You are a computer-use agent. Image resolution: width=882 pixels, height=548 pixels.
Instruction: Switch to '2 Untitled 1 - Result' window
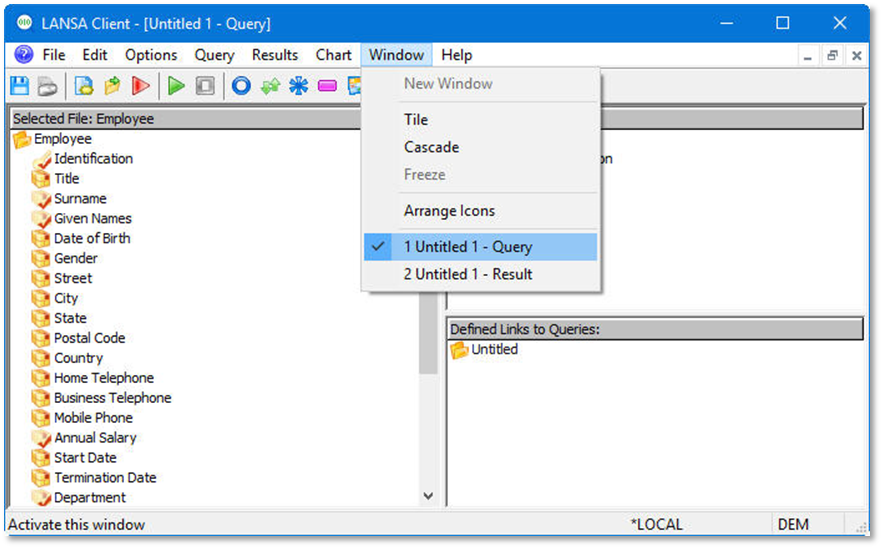481,275
